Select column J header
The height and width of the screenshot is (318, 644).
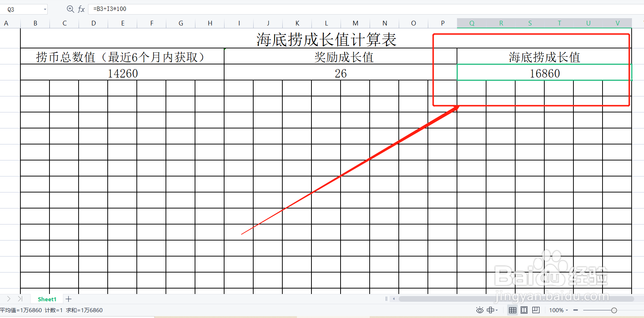[x=268, y=23]
